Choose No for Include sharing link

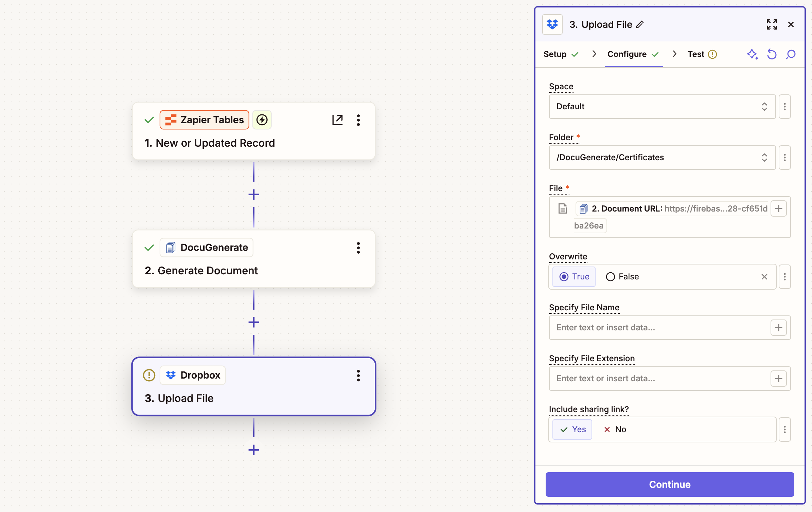pyautogui.click(x=615, y=429)
